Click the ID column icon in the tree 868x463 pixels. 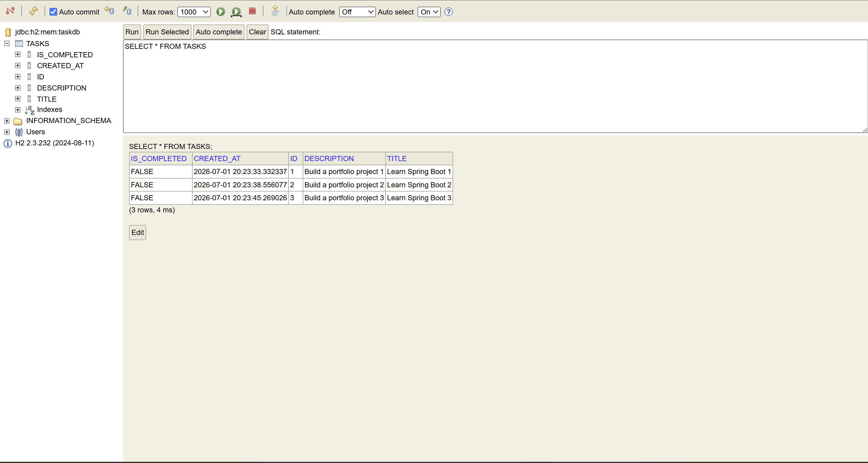[29, 77]
